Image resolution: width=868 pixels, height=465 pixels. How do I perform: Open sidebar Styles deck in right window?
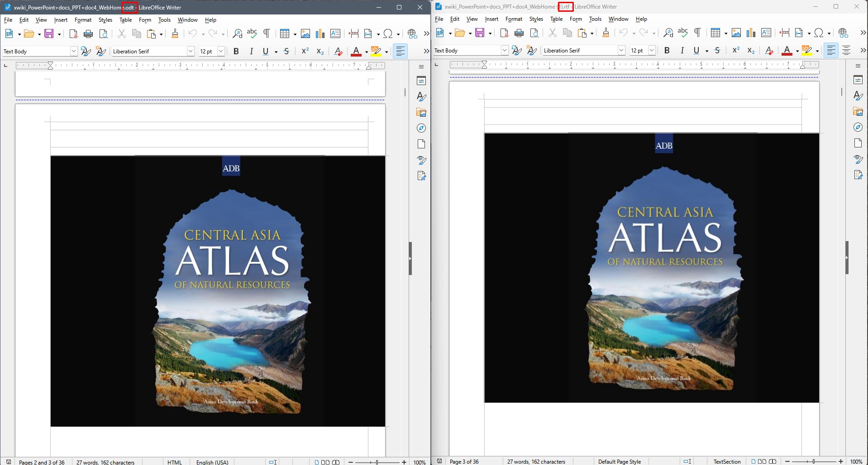click(858, 96)
